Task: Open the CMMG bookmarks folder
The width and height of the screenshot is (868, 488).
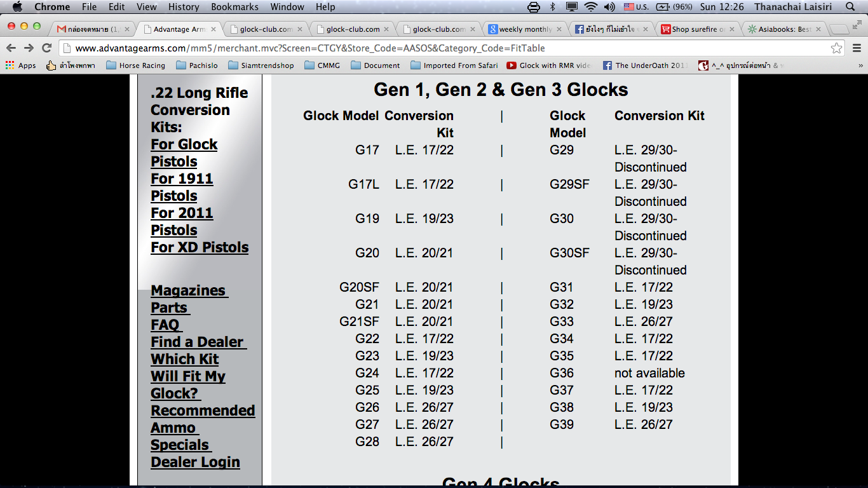Action: [322, 65]
